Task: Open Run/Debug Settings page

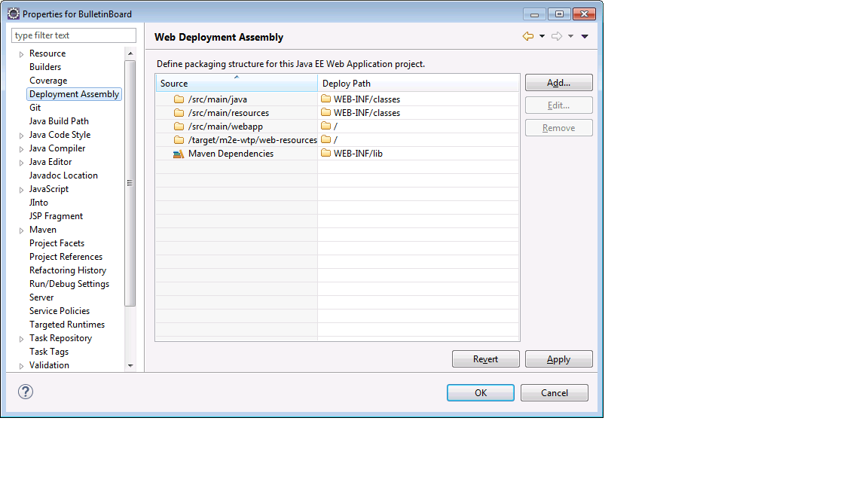Action: pos(69,284)
